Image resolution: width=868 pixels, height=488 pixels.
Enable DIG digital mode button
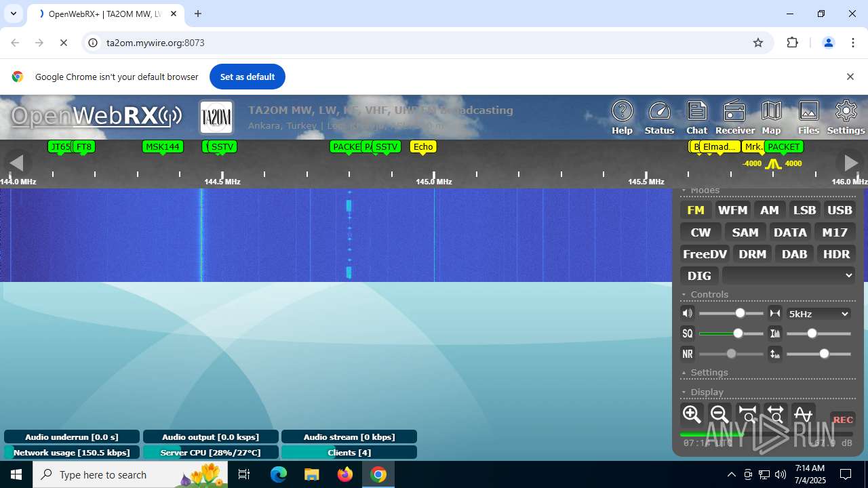tap(699, 276)
